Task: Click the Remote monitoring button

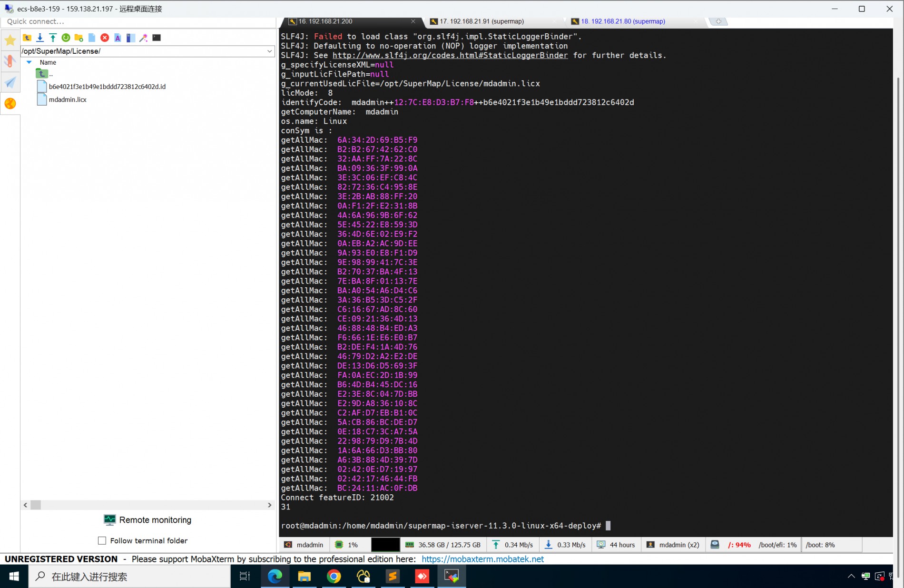Action: point(148,520)
